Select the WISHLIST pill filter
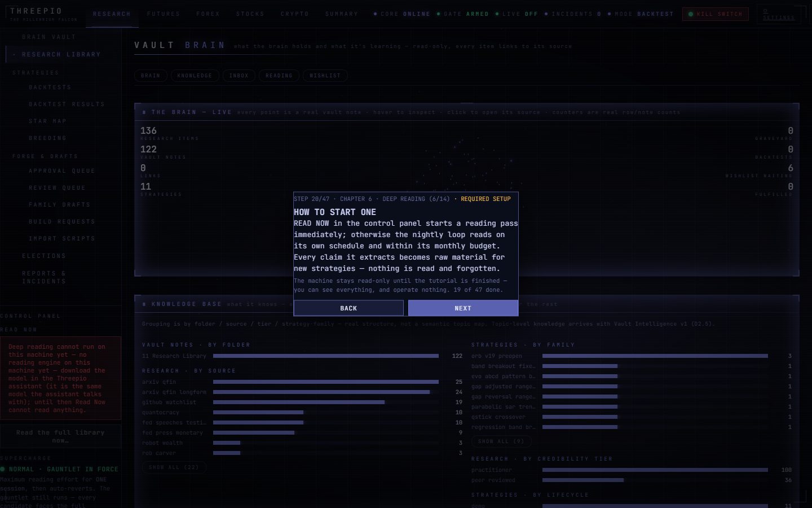This screenshot has width=812, height=508. click(325, 76)
